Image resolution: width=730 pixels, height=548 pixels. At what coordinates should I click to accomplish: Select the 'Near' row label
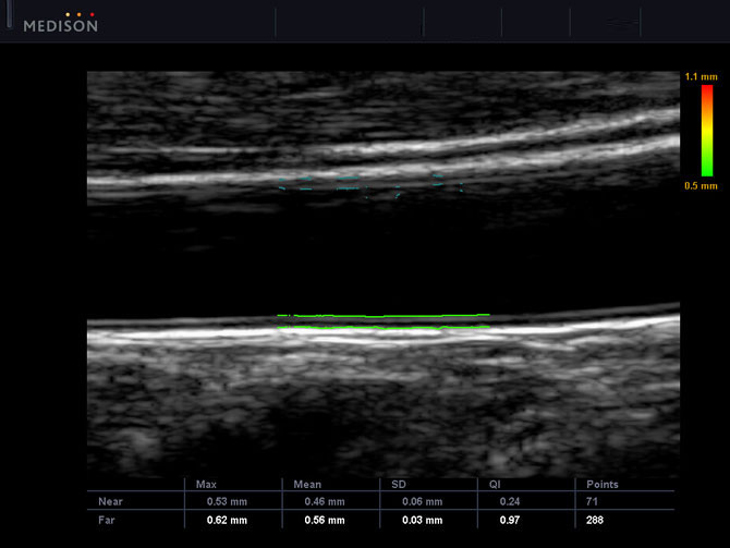pyautogui.click(x=110, y=501)
